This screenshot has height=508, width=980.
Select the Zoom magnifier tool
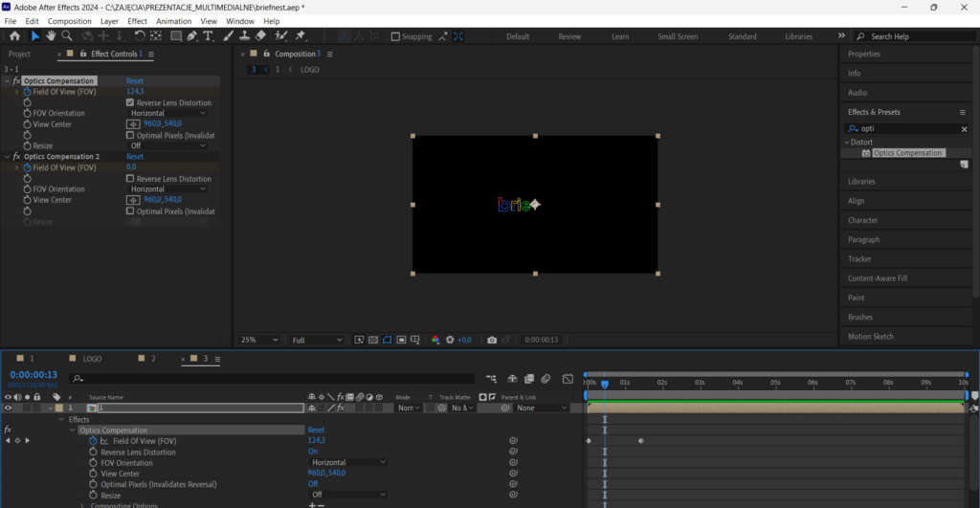tap(66, 36)
